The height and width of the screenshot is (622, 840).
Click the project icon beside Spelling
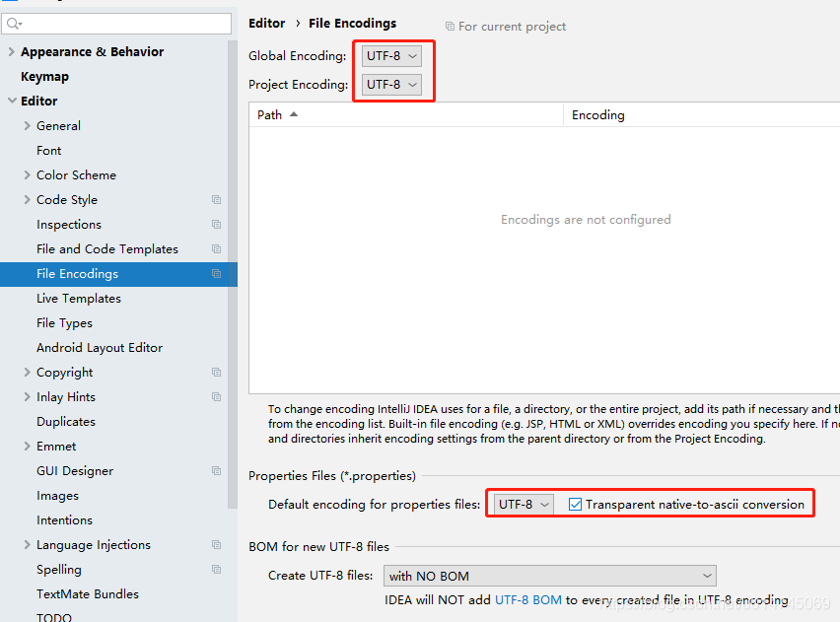(217, 570)
